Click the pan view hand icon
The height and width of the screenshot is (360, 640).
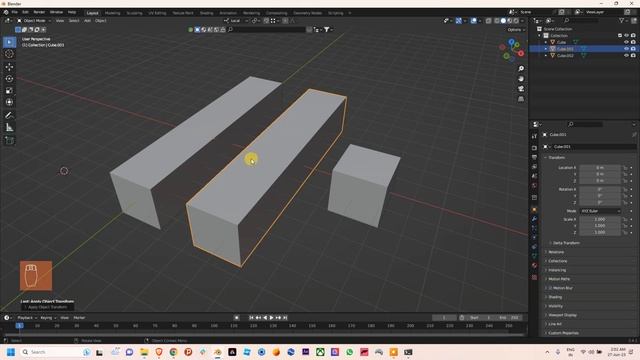(x=521, y=79)
